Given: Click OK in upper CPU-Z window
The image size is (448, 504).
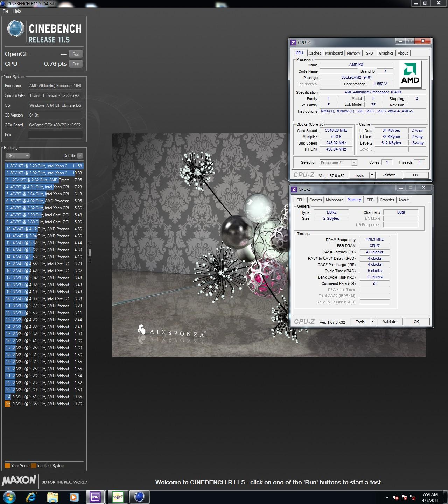Looking at the screenshot, I should pos(415,175).
